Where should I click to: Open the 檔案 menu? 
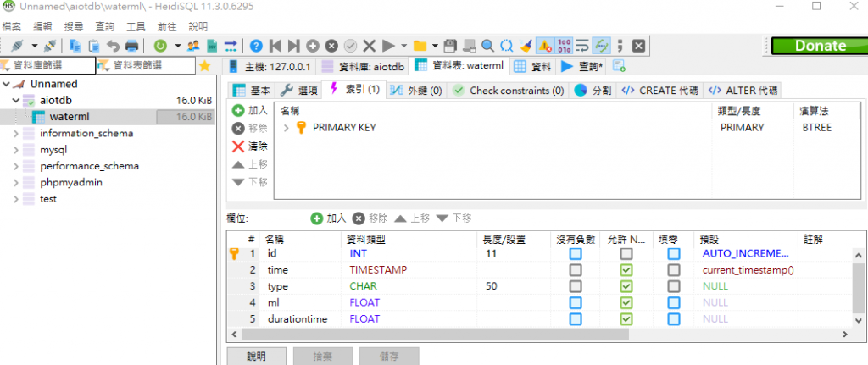click(x=12, y=26)
